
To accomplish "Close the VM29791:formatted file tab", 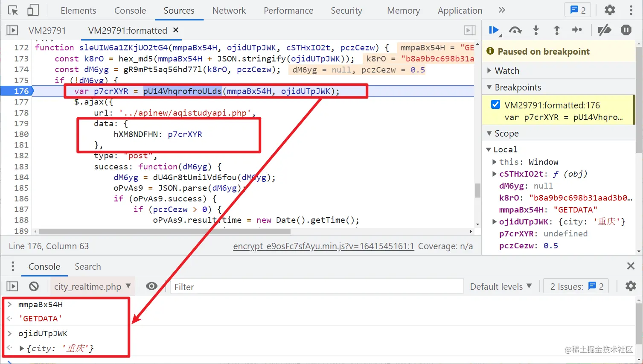I will click(175, 30).
